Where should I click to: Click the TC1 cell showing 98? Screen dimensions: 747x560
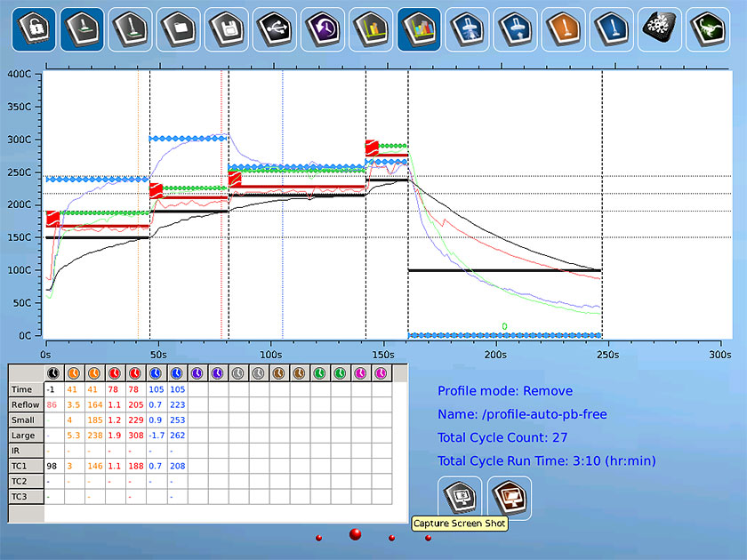[x=54, y=466]
